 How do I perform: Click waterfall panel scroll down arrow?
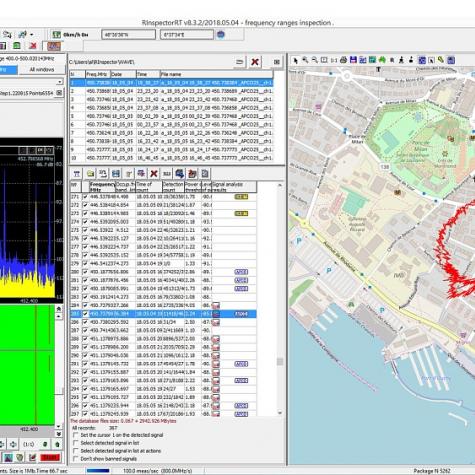(x=59, y=426)
